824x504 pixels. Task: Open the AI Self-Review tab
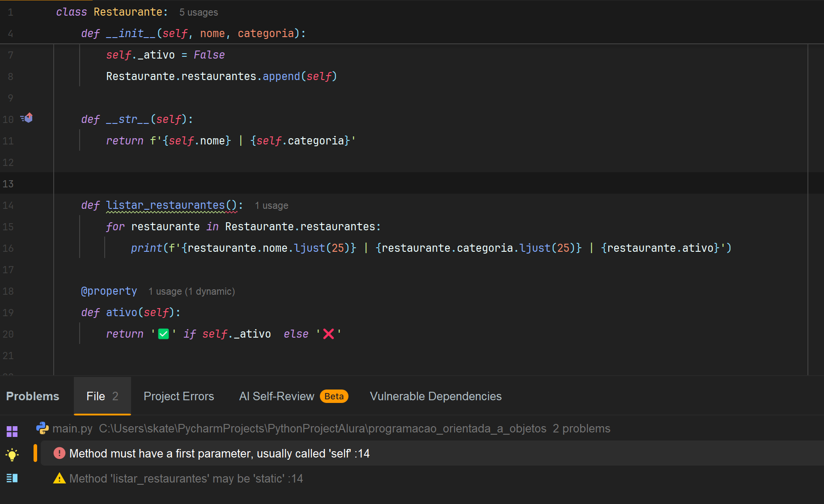(x=276, y=396)
